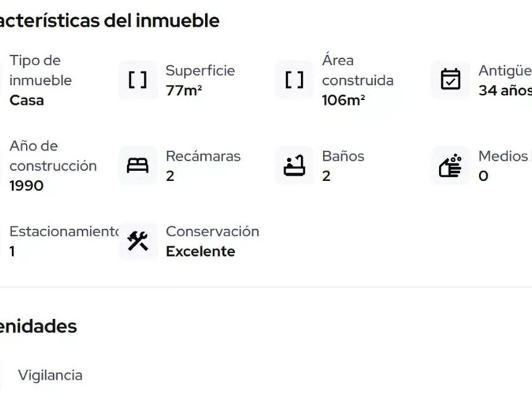Click the Superficie brackets icon
532x399 pixels.
tap(137, 80)
